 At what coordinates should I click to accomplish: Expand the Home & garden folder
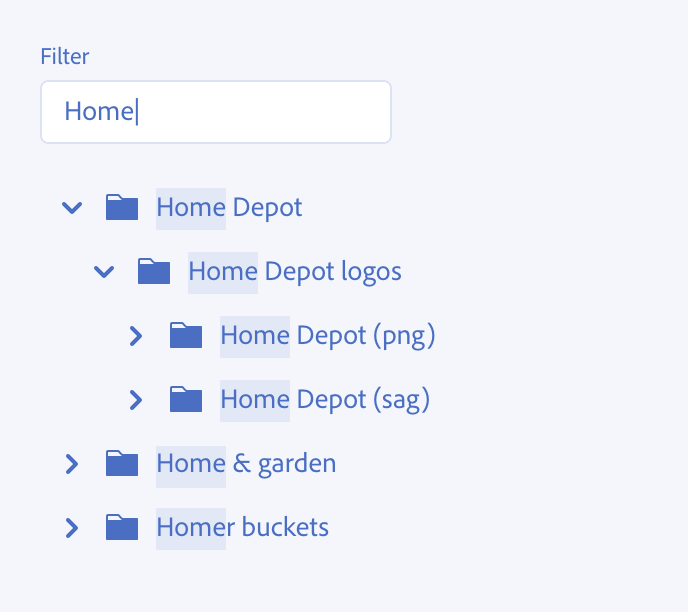(x=71, y=464)
